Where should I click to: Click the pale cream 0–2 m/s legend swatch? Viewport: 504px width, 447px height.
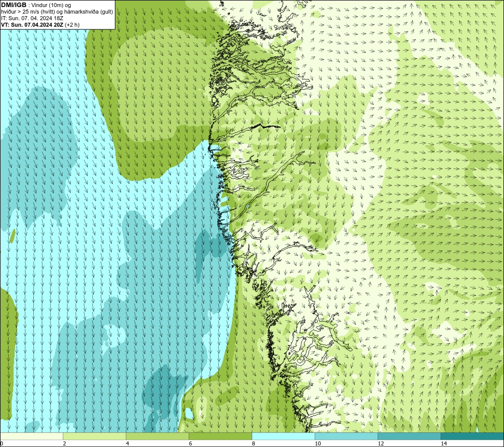click(x=31, y=436)
